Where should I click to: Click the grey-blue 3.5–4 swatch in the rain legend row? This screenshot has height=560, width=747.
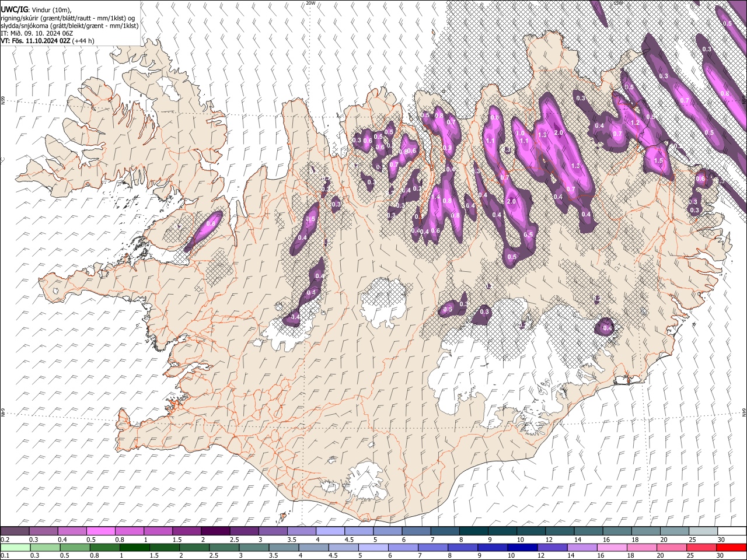pos(284,547)
